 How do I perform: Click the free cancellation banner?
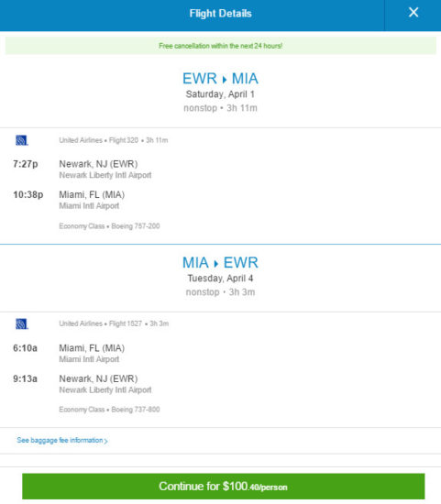[x=221, y=46]
